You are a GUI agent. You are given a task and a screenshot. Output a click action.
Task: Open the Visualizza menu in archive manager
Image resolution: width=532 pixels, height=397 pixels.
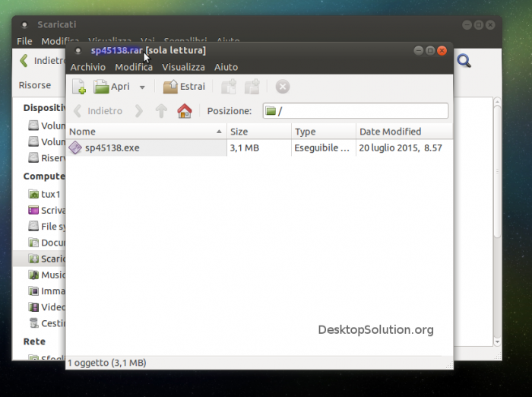pos(183,67)
